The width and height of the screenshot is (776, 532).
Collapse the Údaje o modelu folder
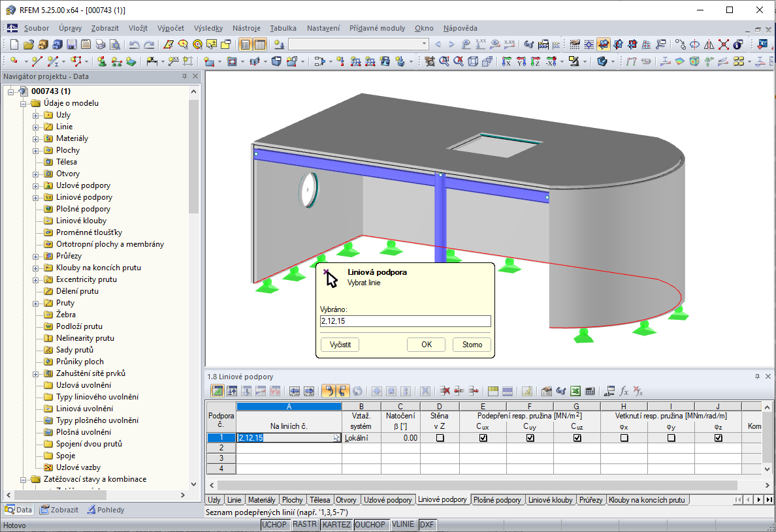coord(24,104)
